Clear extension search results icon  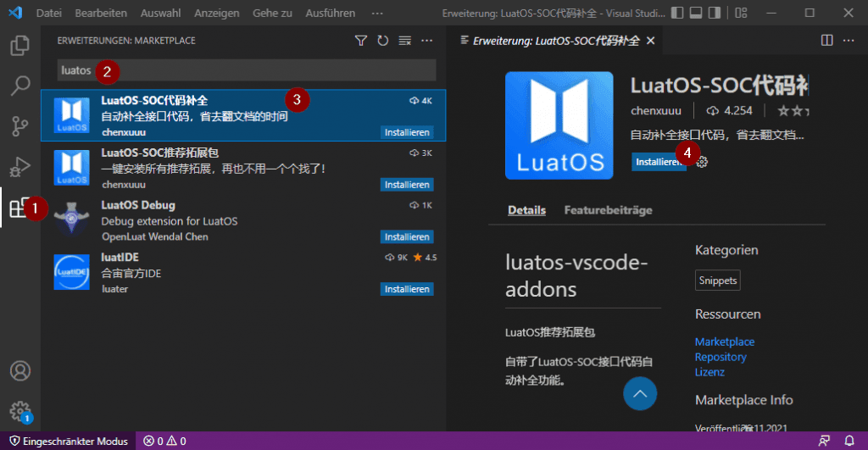404,41
